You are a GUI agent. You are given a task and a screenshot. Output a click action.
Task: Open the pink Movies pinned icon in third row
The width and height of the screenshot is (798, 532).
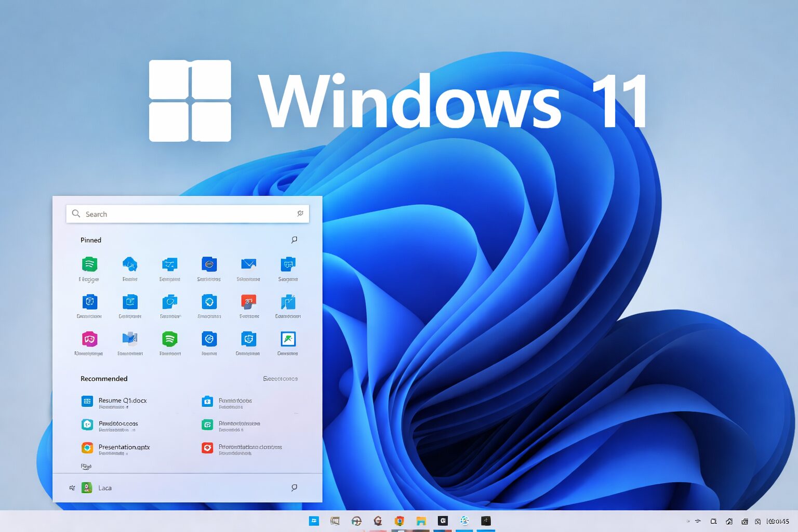pyautogui.click(x=89, y=340)
